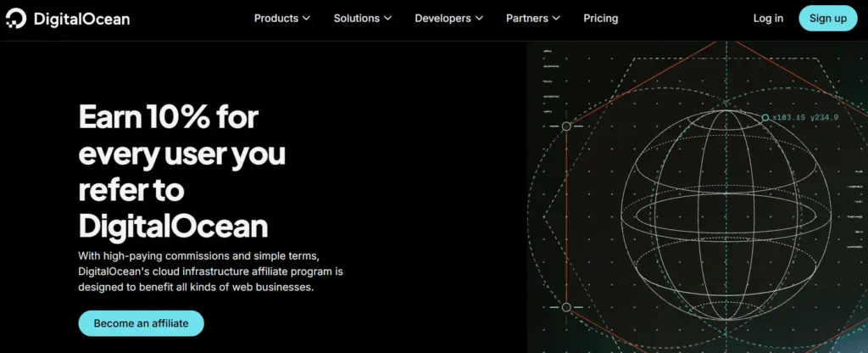Click the DigitalOcean wordmark text
This screenshot has width=868, height=353.
81,19
